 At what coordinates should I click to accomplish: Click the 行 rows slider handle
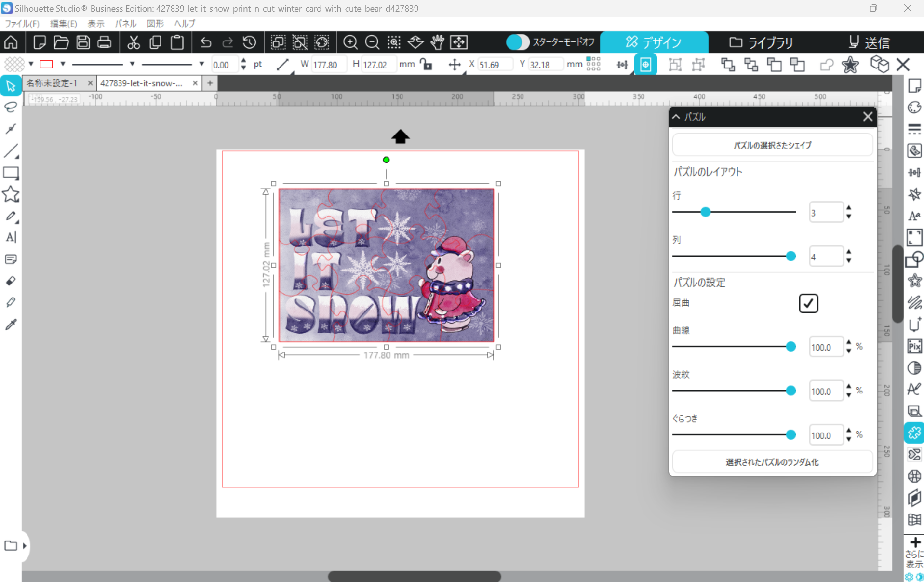pyautogui.click(x=706, y=212)
